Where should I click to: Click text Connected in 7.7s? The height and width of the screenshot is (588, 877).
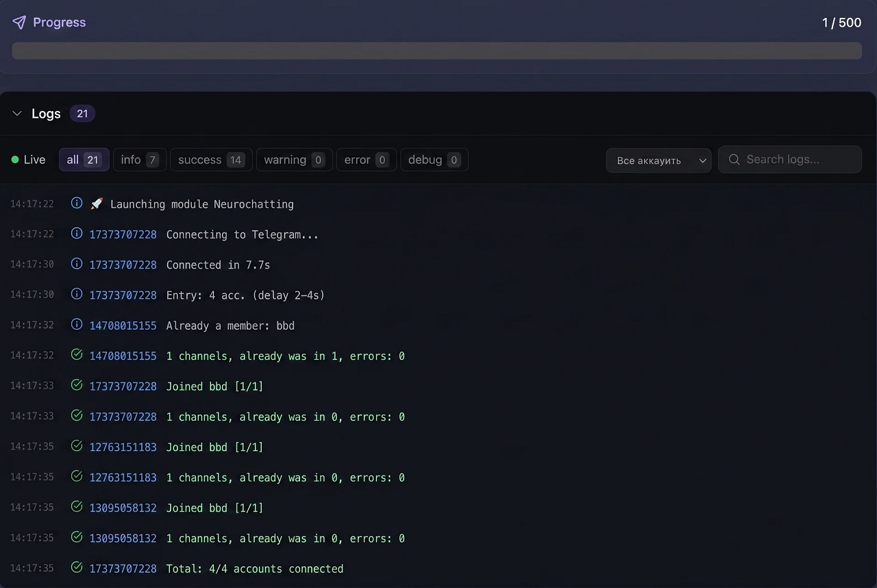tap(219, 265)
